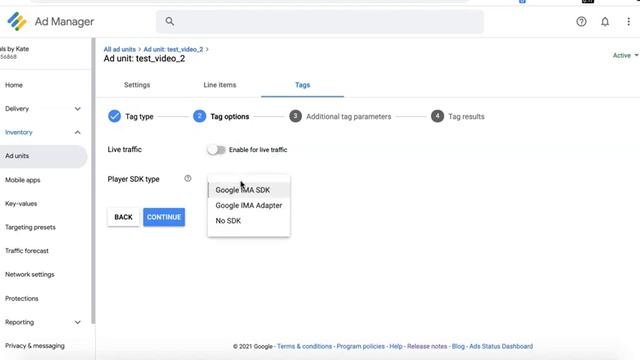The height and width of the screenshot is (360, 640).
Task: Open Privacy & messaging in the sidebar
Action: click(x=35, y=346)
